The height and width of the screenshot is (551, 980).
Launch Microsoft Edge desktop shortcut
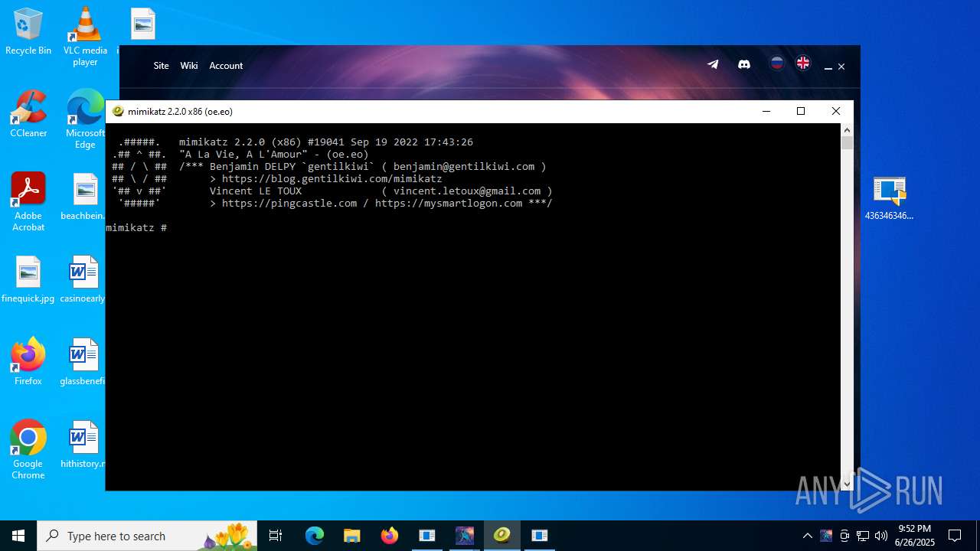[85, 119]
